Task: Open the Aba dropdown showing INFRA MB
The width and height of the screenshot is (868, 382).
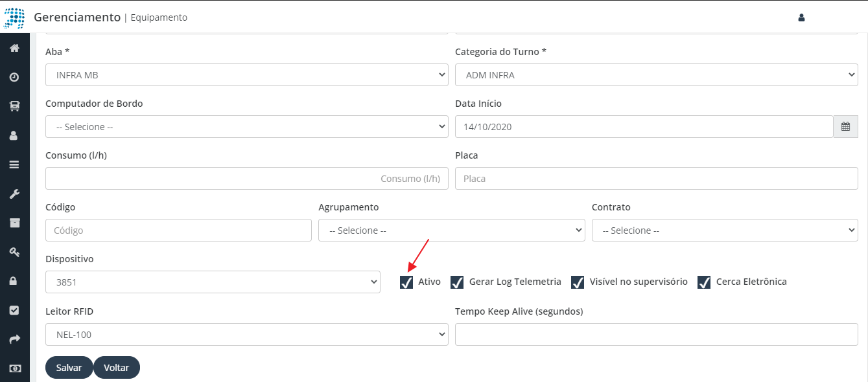Action: (x=247, y=75)
